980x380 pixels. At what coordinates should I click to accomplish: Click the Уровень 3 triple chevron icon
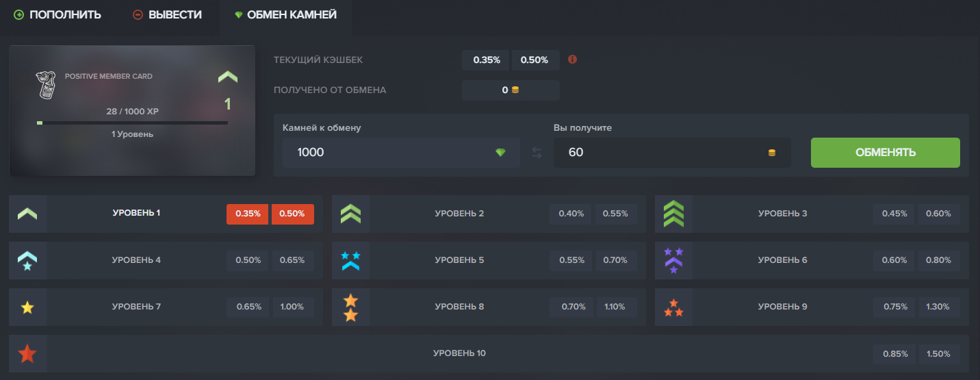(673, 214)
